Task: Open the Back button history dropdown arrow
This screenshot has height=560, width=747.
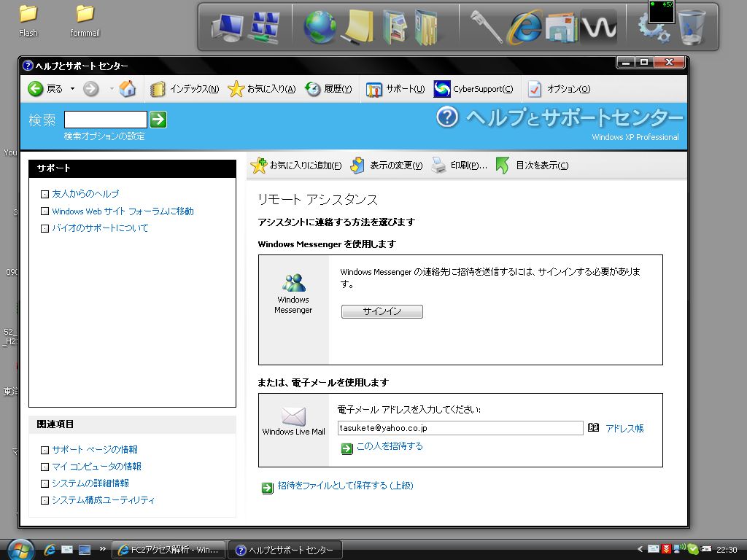Action: (72, 88)
